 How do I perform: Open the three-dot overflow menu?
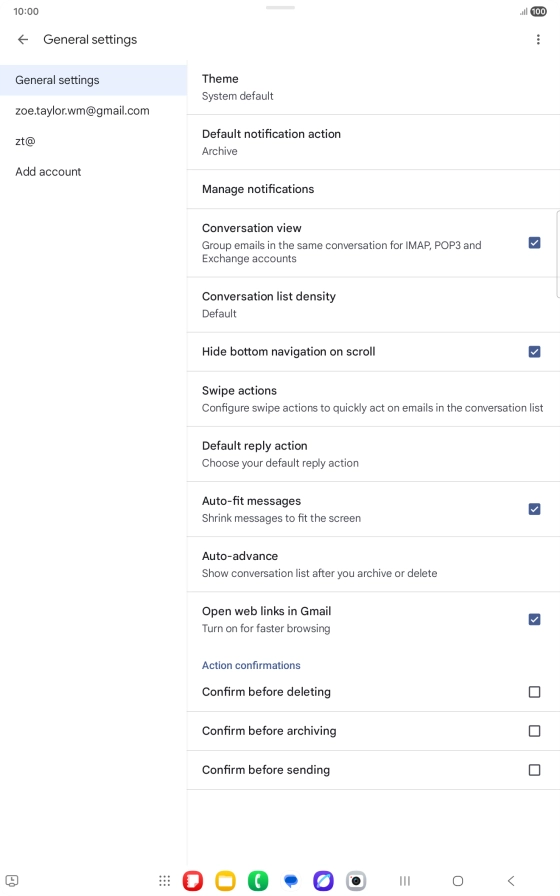coord(538,39)
